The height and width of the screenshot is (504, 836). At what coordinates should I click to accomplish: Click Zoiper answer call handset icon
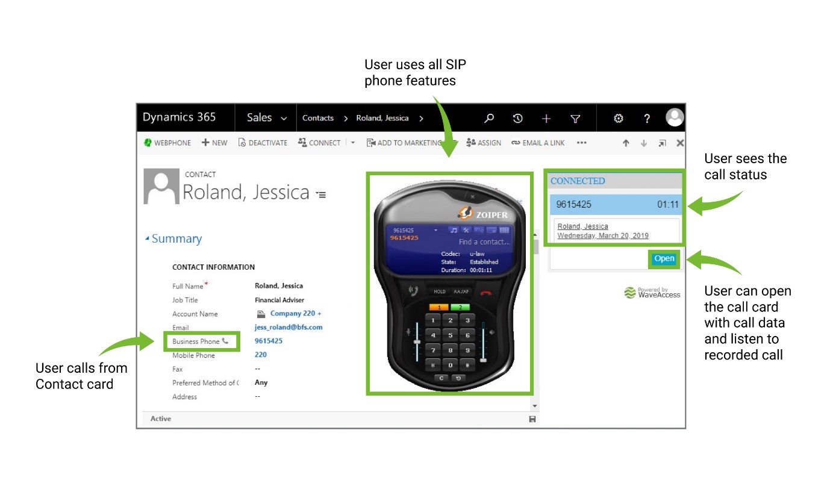click(x=414, y=291)
